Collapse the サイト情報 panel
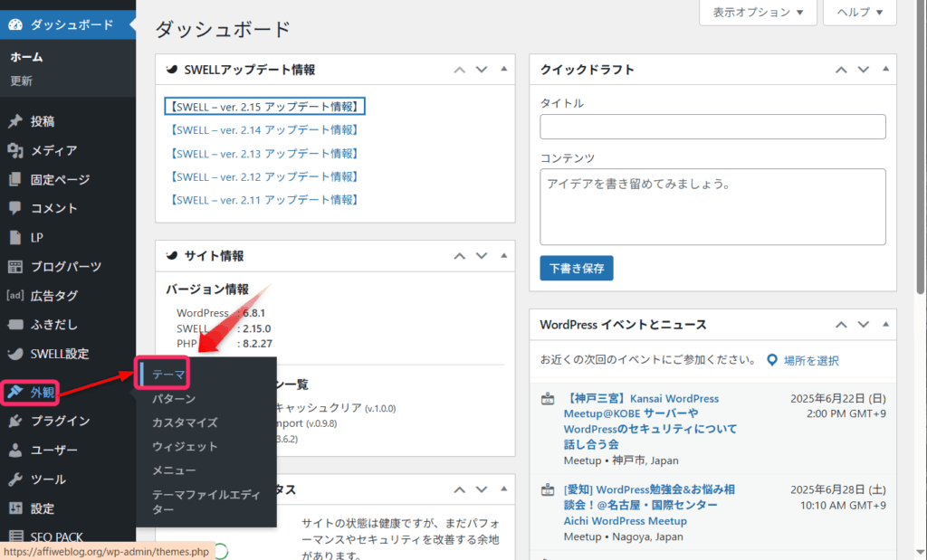 [503, 256]
